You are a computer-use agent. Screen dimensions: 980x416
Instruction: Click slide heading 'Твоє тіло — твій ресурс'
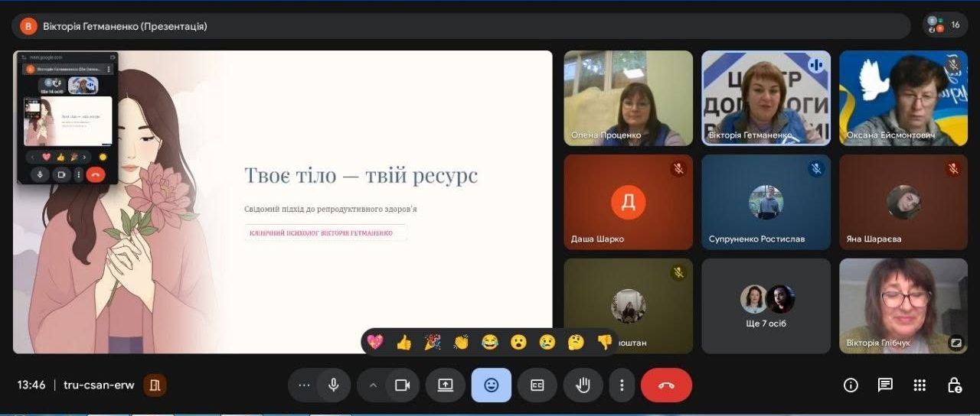[361, 175]
